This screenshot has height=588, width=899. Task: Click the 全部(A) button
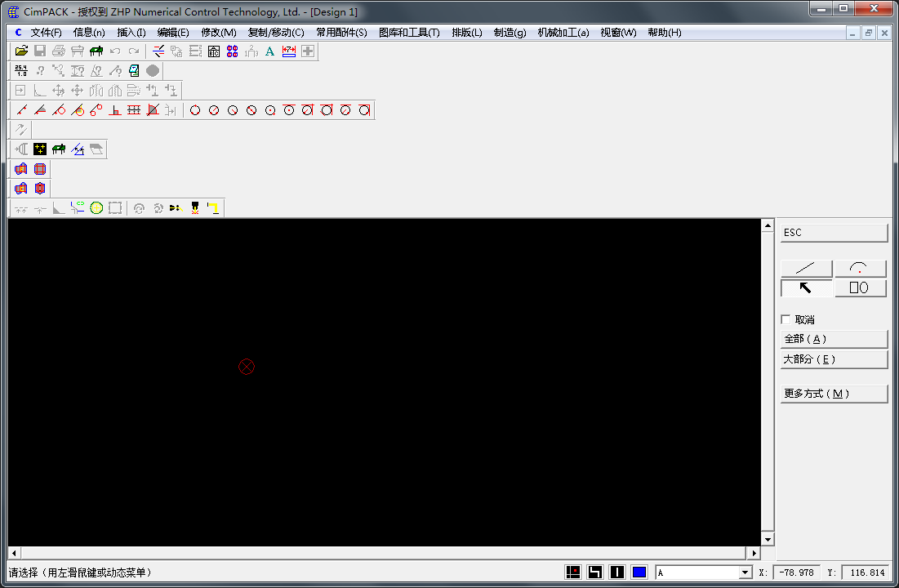coord(834,339)
